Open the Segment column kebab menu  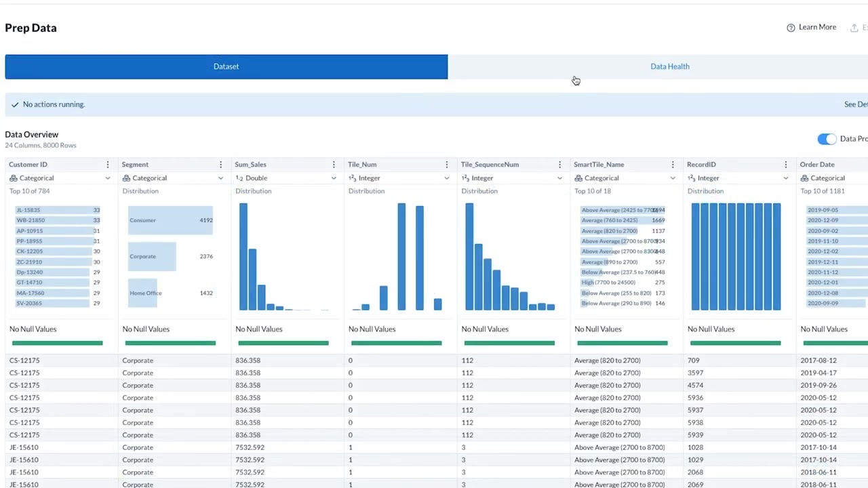coord(220,165)
